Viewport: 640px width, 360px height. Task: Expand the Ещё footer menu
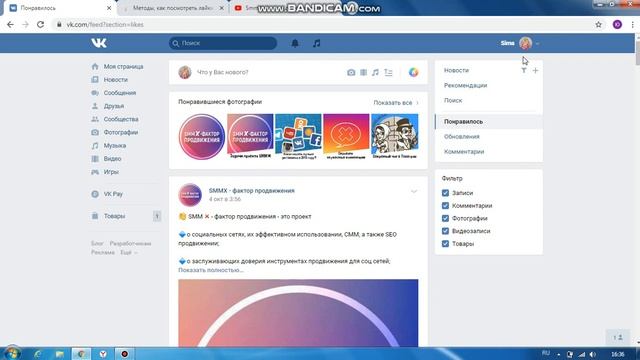[x=129, y=253]
